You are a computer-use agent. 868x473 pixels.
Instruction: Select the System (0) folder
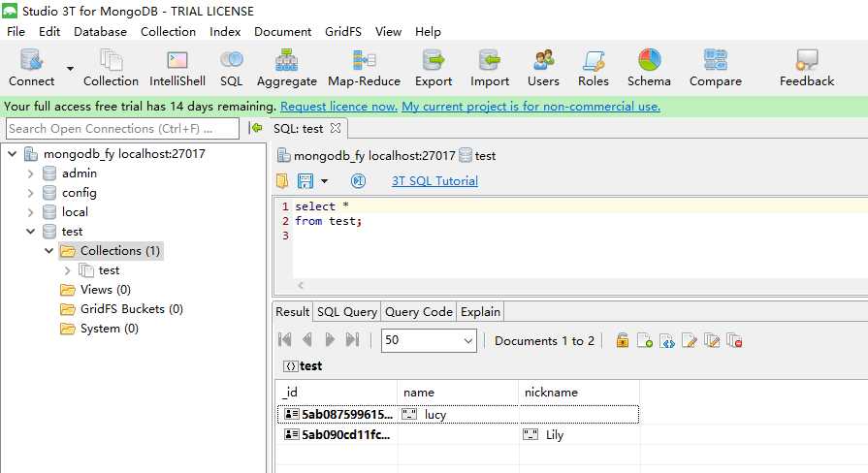(109, 328)
